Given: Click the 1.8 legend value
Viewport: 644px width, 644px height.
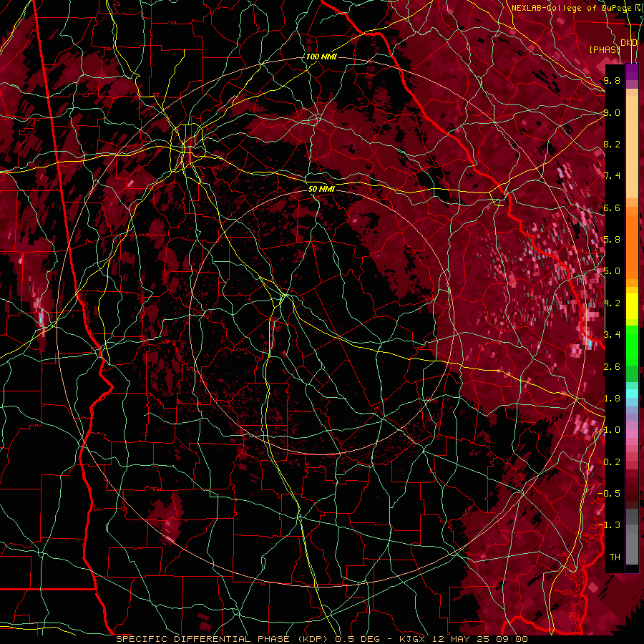Looking at the screenshot, I should pyautogui.click(x=612, y=399).
